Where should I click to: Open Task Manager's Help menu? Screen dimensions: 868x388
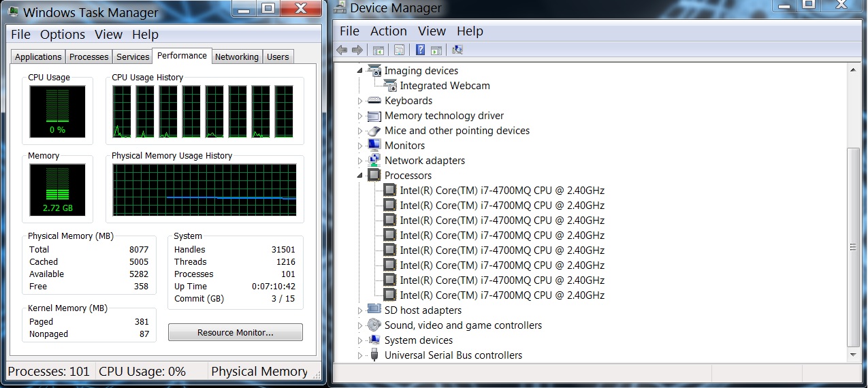[145, 34]
